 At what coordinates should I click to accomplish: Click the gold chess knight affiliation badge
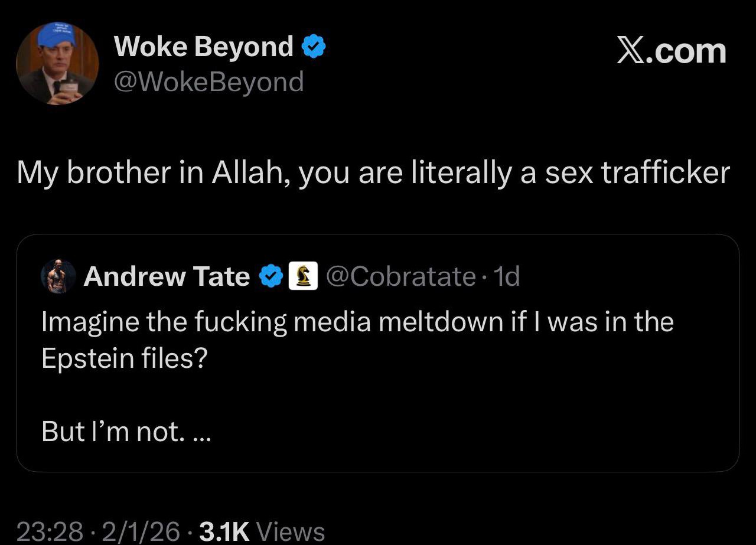point(303,276)
